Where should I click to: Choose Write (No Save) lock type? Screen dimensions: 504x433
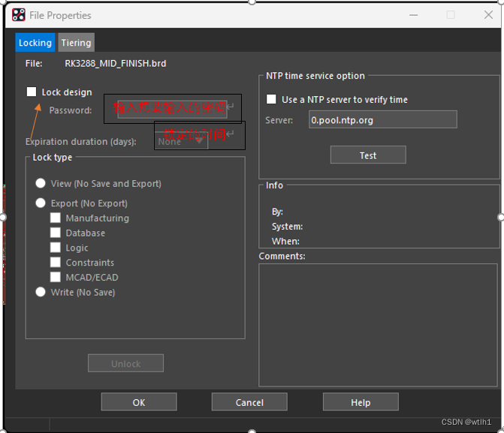[41, 292]
